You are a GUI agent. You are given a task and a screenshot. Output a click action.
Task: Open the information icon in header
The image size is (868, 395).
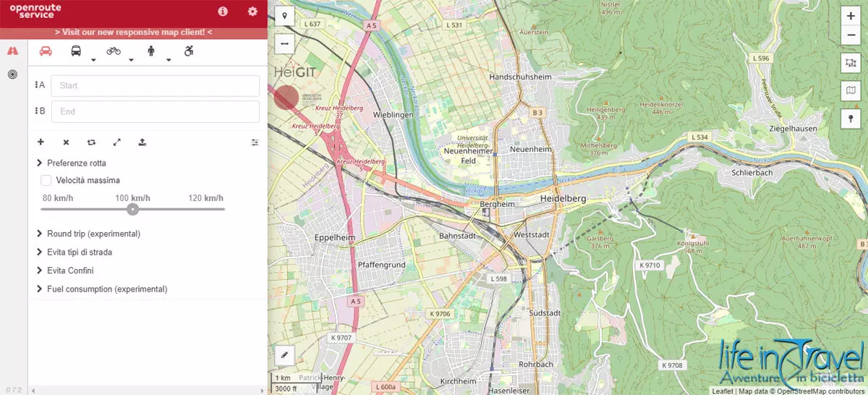click(223, 12)
